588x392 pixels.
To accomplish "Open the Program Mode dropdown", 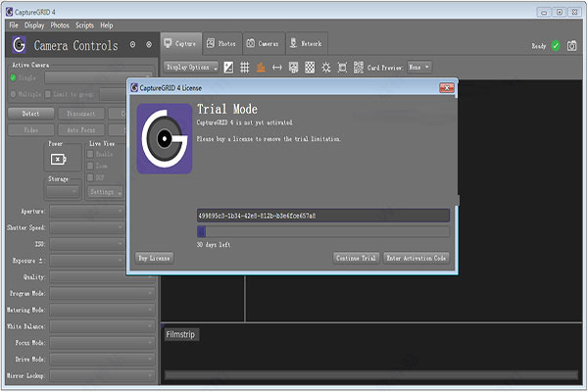I will (102, 293).
